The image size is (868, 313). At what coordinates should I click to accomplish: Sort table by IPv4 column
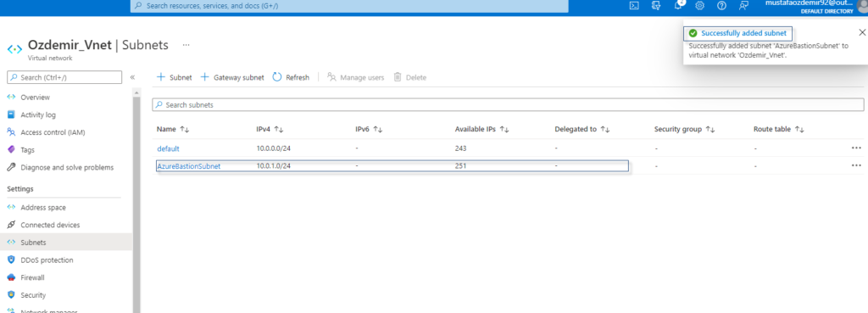click(270, 129)
